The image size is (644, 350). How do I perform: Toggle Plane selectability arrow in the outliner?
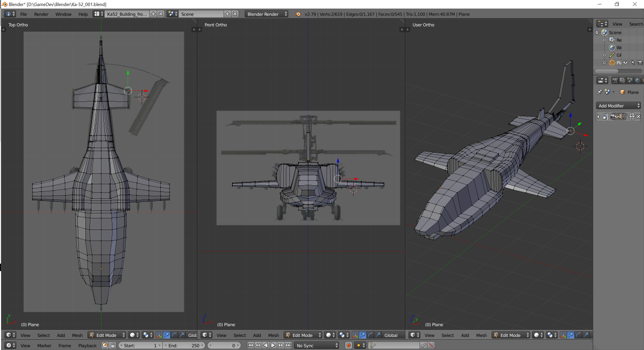point(632,63)
